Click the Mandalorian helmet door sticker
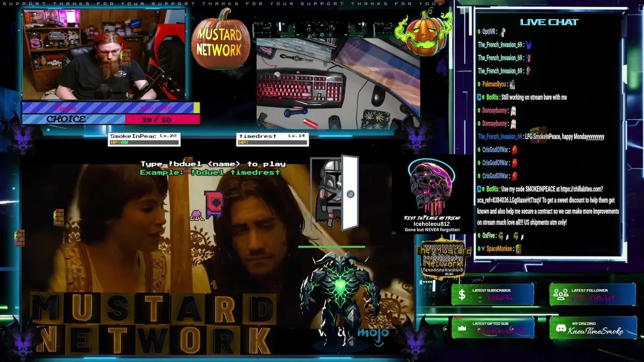Image resolution: width=644 pixels, height=362 pixels. coord(335,193)
